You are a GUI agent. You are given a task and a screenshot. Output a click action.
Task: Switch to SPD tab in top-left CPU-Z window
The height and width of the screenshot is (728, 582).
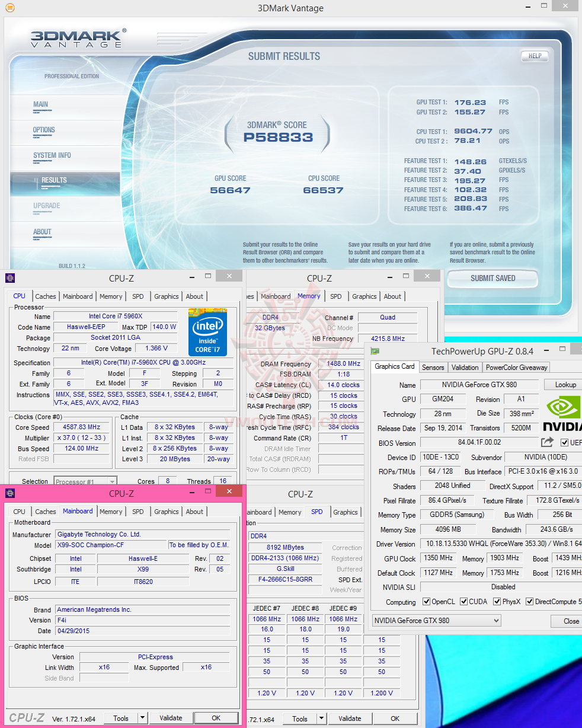point(138,296)
